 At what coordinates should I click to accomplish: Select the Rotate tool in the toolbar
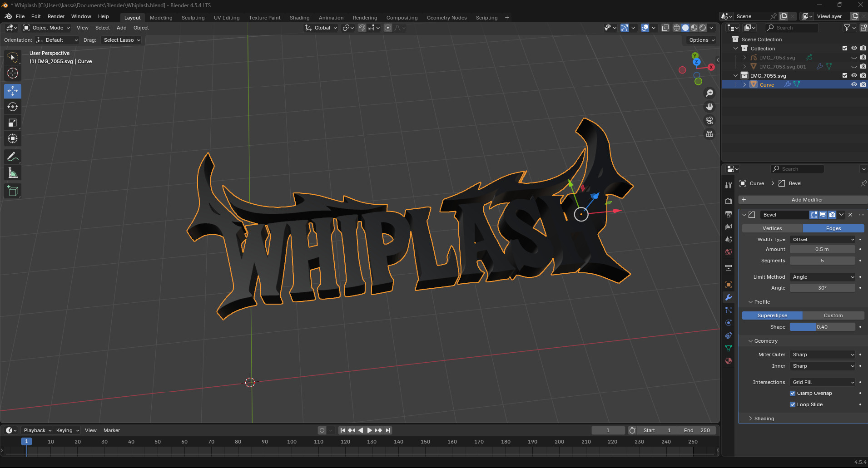pos(13,107)
